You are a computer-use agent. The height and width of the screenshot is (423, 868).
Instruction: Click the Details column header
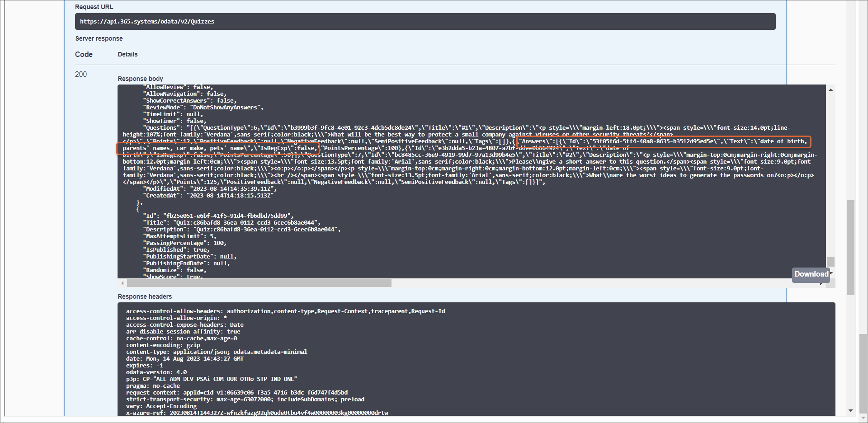127,55
